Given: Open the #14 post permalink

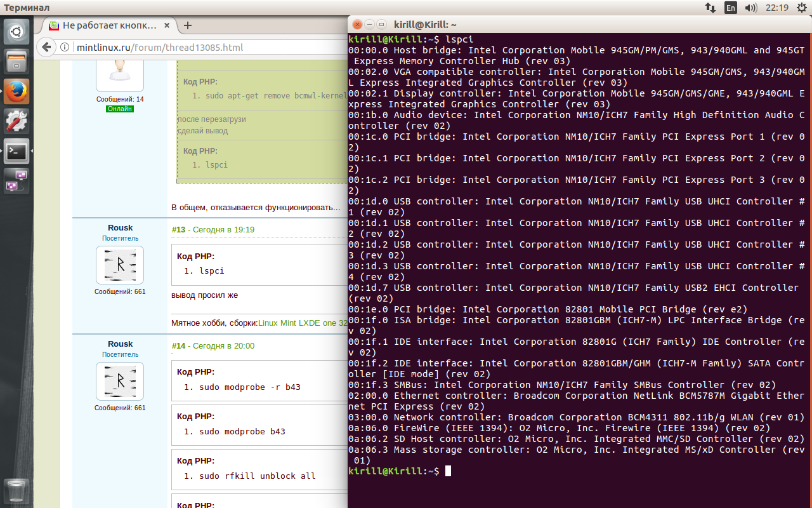Looking at the screenshot, I should (x=178, y=346).
